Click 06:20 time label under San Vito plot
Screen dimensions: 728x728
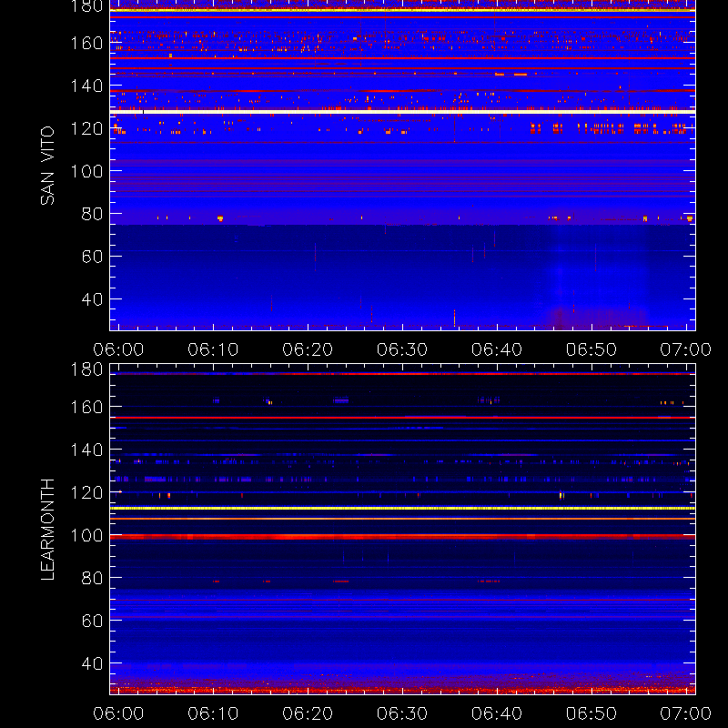308,349
